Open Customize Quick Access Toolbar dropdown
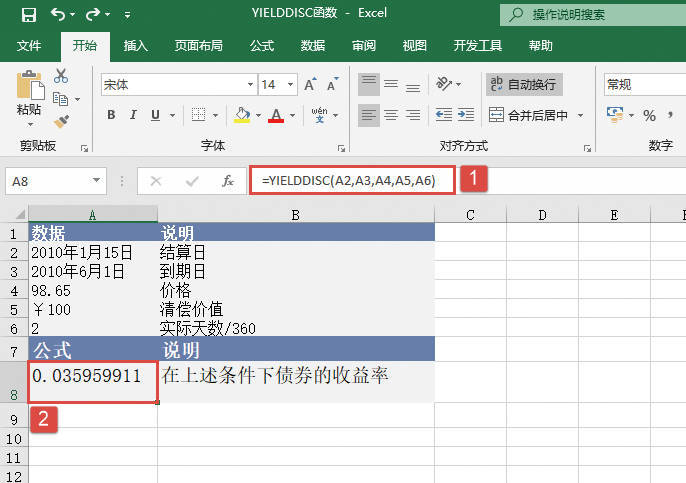The image size is (686, 483). [127, 15]
